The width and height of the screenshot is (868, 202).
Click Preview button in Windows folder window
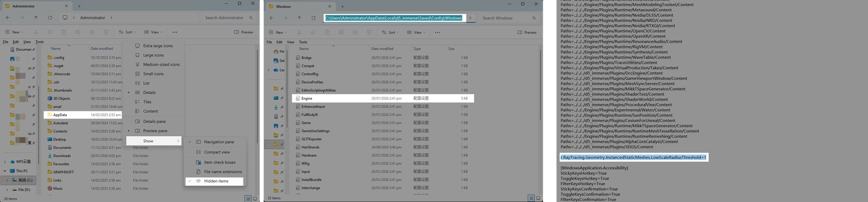click(x=527, y=32)
